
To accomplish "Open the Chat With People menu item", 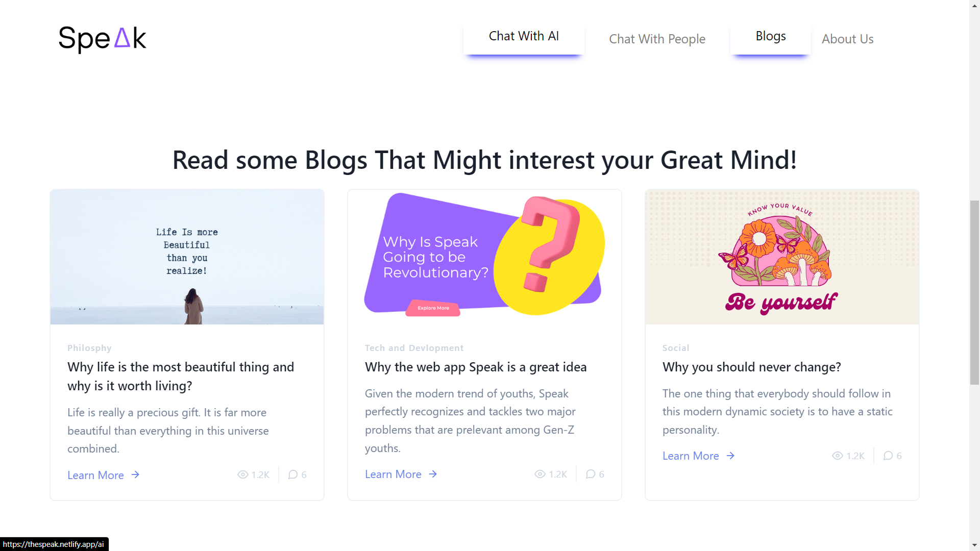I will tap(657, 39).
